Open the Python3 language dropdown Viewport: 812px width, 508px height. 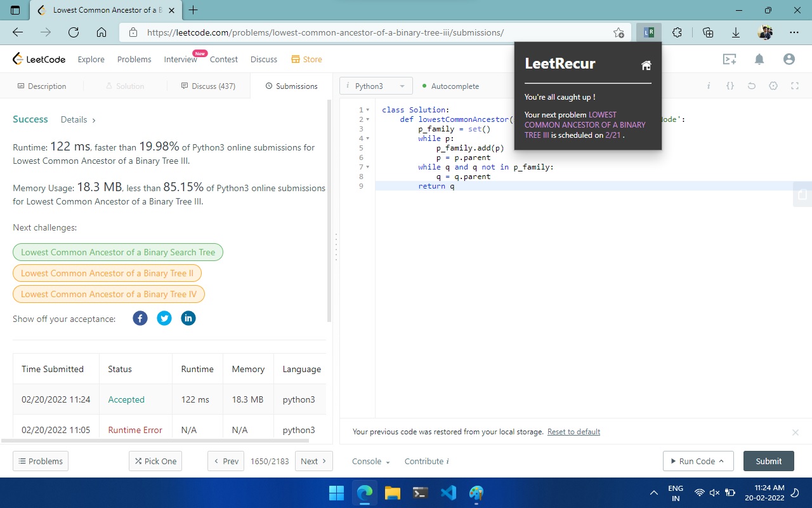(376, 86)
